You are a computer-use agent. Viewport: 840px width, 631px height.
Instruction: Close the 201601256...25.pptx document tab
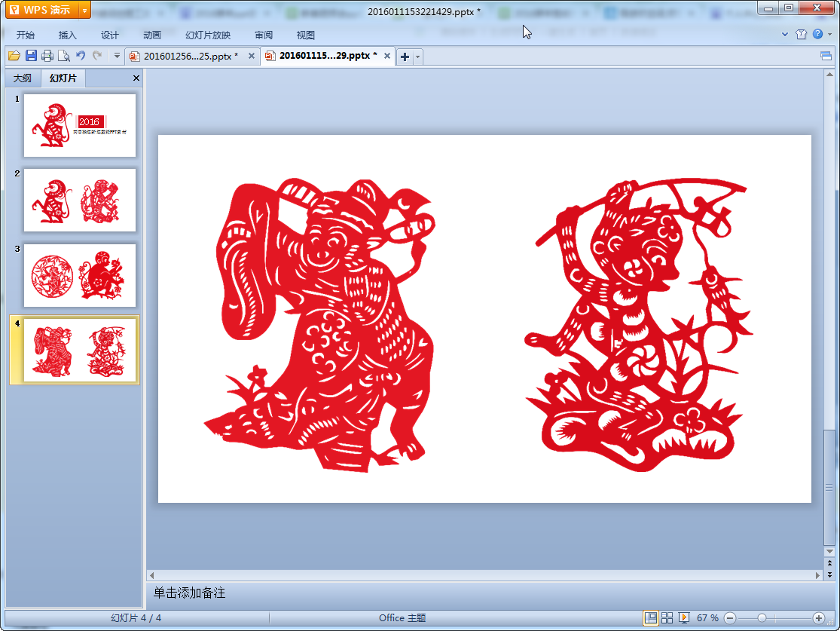252,56
